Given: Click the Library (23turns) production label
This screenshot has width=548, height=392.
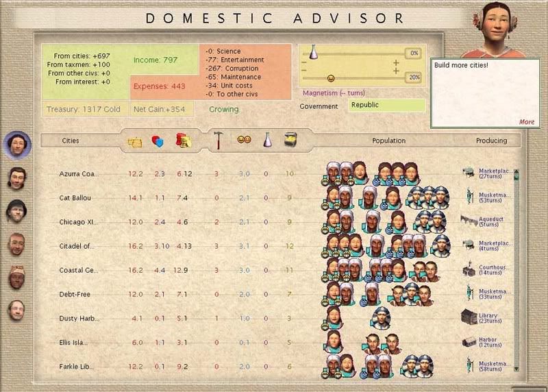Looking at the screenshot, I should click(x=490, y=318).
